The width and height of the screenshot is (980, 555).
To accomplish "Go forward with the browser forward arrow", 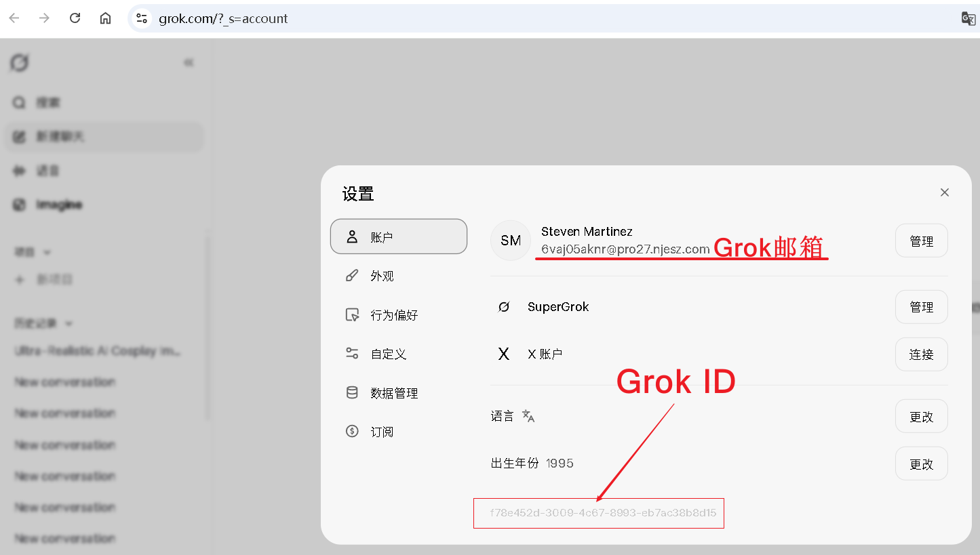I will click(x=45, y=18).
